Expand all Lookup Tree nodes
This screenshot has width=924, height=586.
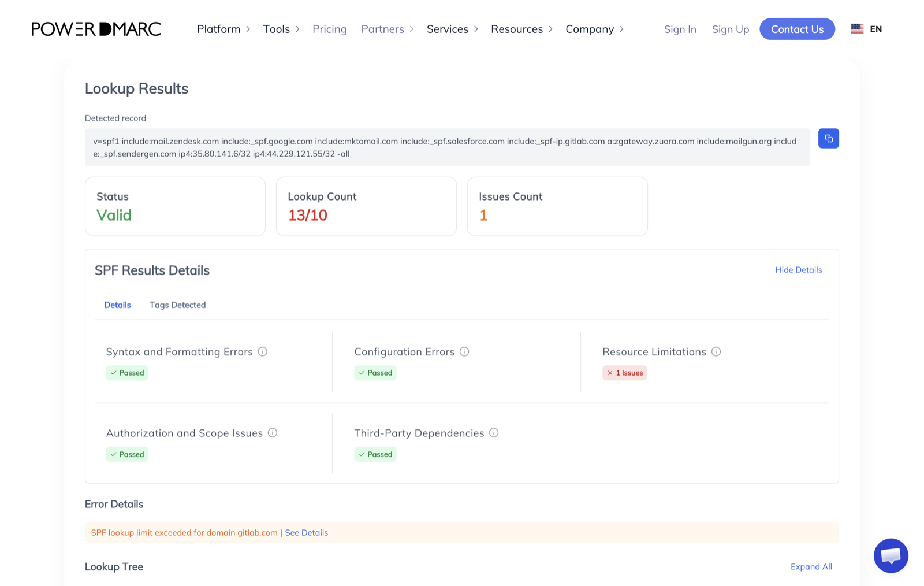[x=811, y=566]
